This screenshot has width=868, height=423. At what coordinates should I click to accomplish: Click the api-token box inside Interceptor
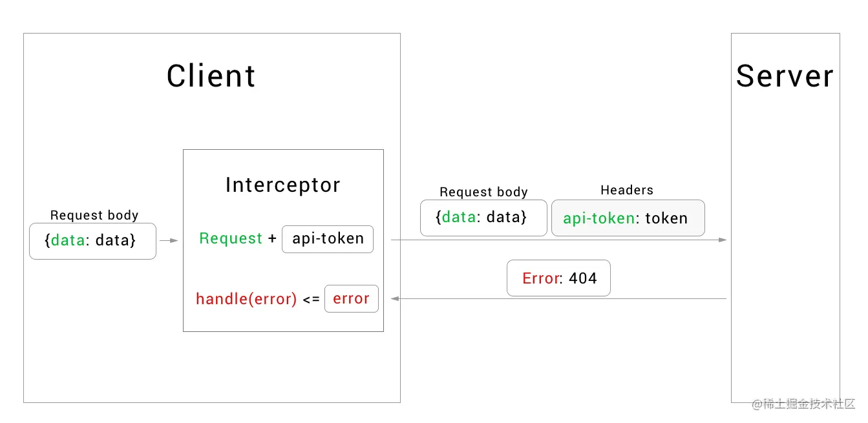(328, 238)
